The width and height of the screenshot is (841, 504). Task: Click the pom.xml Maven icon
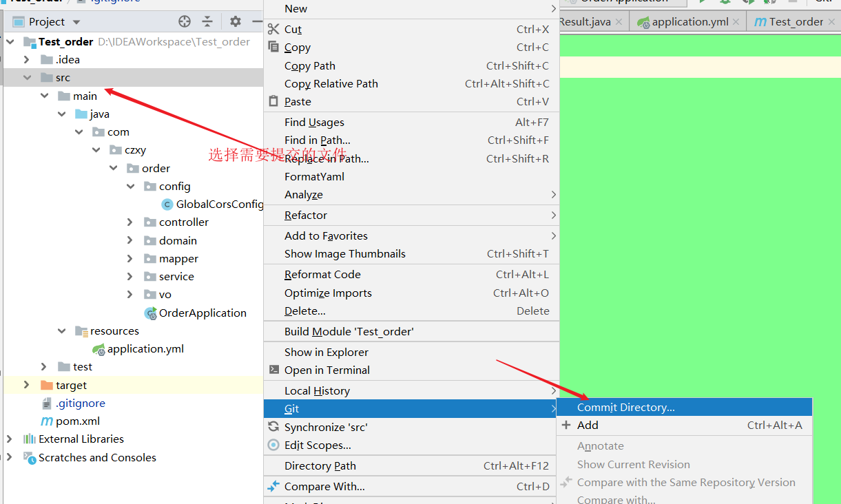(x=47, y=421)
